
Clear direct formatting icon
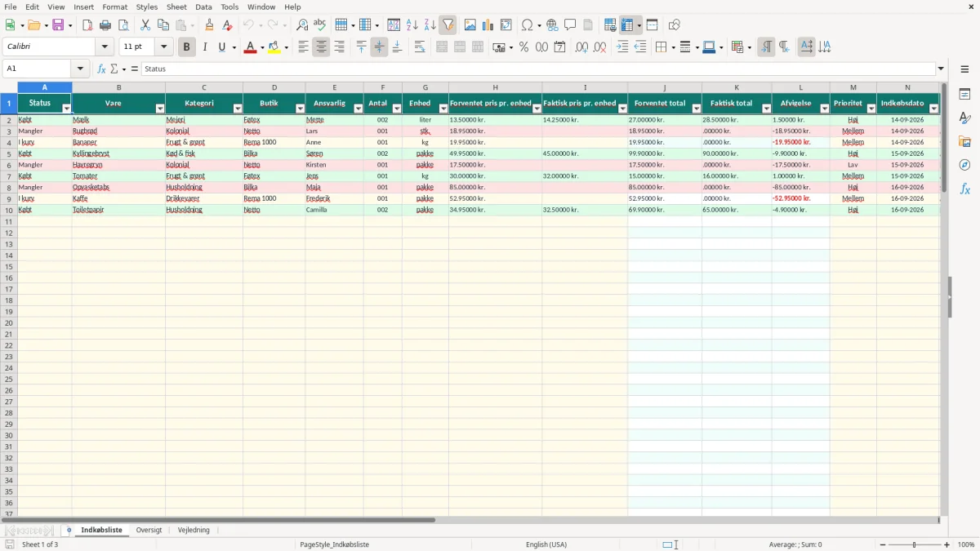pyautogui.click(x=228, y=25)
